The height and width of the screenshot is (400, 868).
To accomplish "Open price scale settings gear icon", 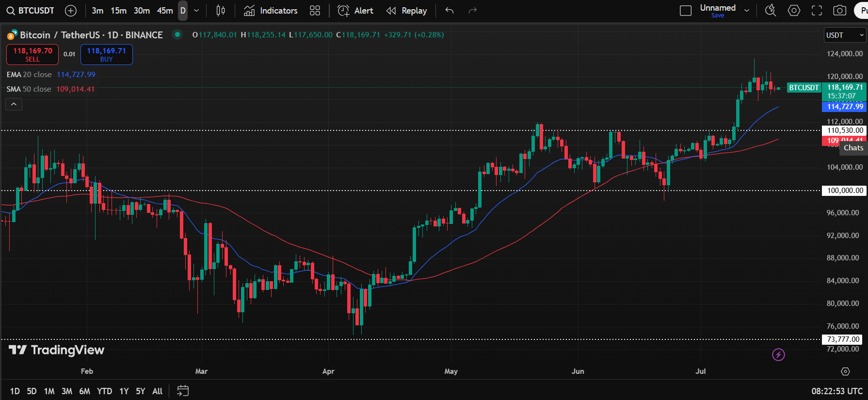I will pos(845,371).
